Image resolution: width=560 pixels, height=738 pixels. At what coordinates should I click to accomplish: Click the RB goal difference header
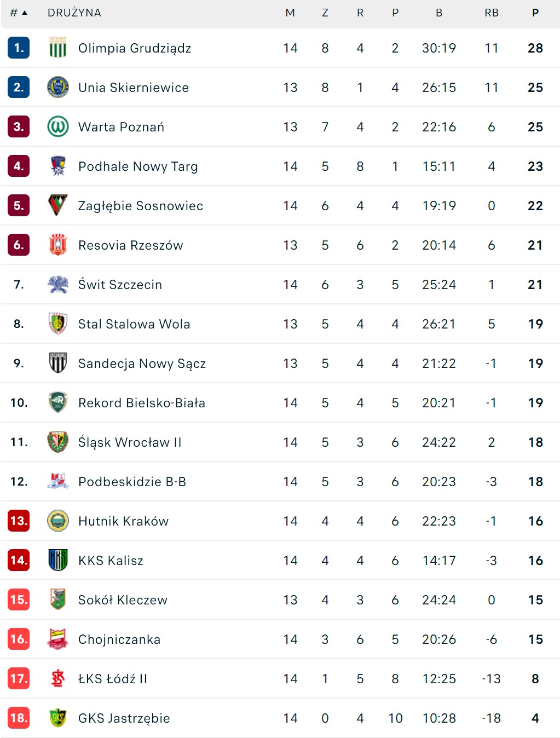click(x=492, y=13)
